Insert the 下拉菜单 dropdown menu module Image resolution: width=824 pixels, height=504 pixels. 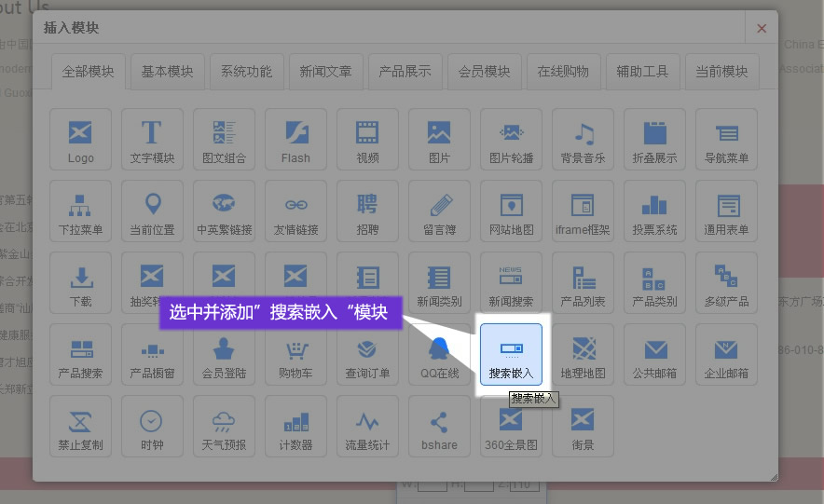pos(81,211)
